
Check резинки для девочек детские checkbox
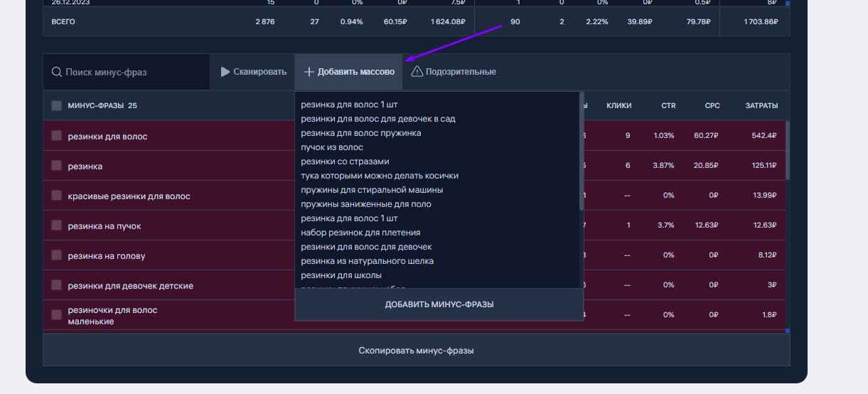56,285
